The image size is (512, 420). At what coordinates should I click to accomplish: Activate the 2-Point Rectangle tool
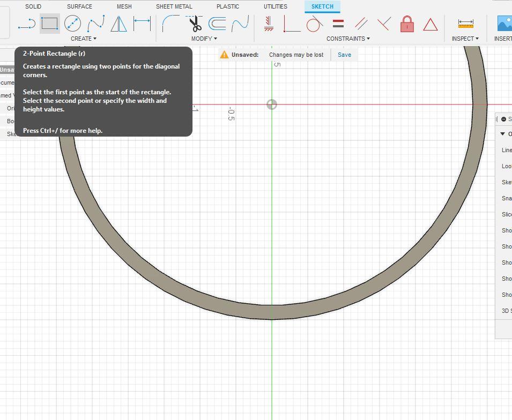[x=49, y=24]
